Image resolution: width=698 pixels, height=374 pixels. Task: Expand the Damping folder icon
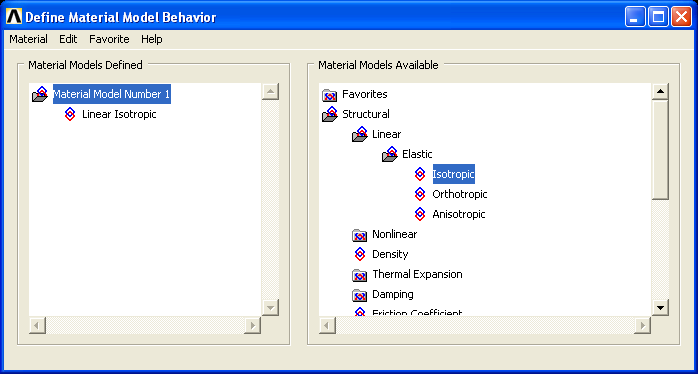pos(359,295)
